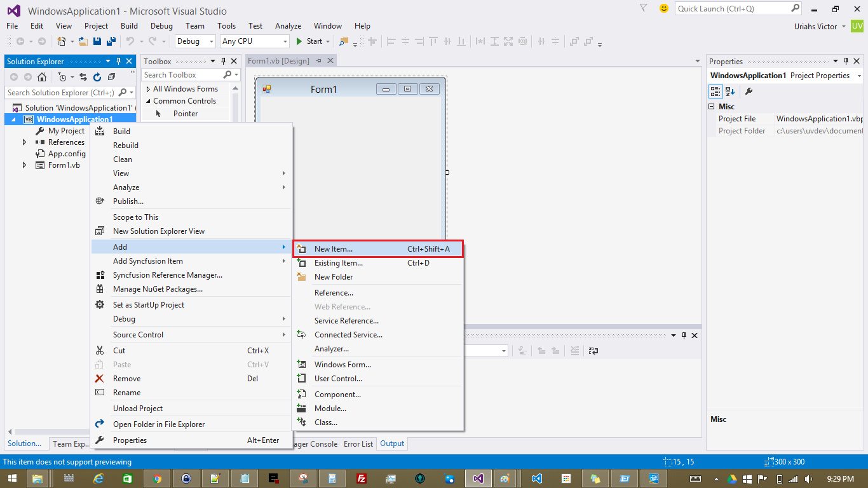Image resolution: width=868 pixels, height=488 pixels.
Task: Click Pending Changes Filter clock icon
Action: coord(62,77)
